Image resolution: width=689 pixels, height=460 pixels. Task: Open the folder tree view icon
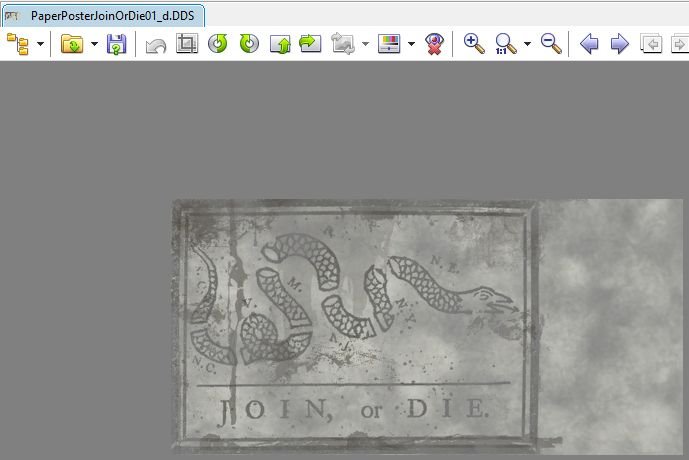coord(18,44)
